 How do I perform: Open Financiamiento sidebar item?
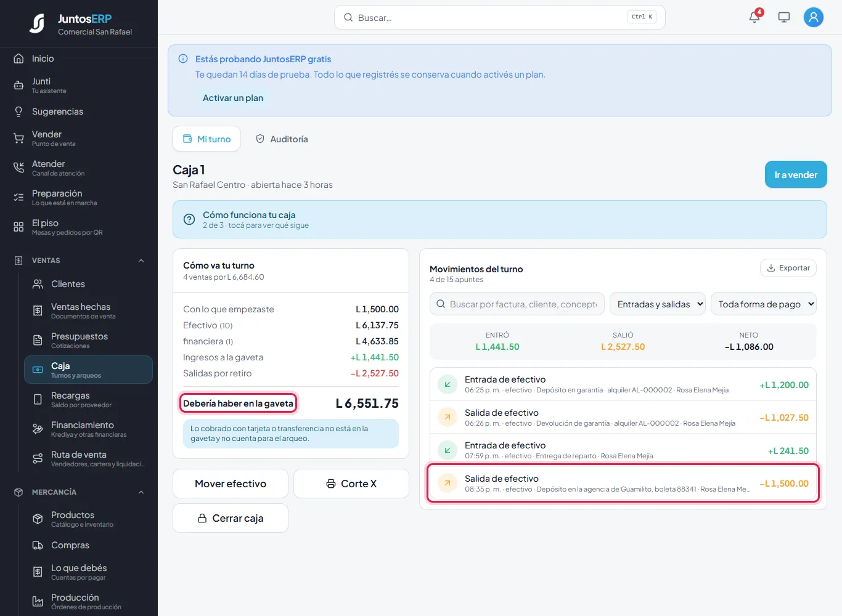coord(88,429)
